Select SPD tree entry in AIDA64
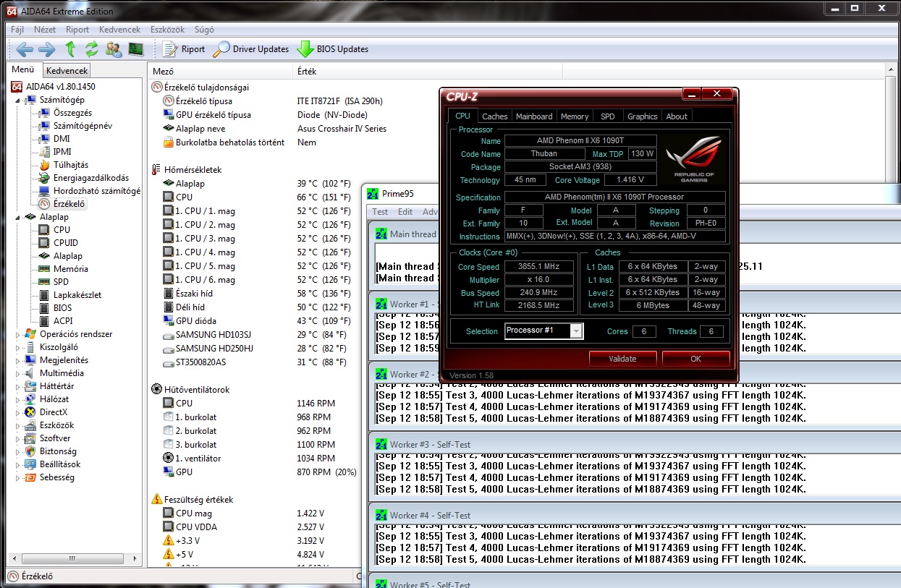This screenshot has width=901, height=588. 61,282
